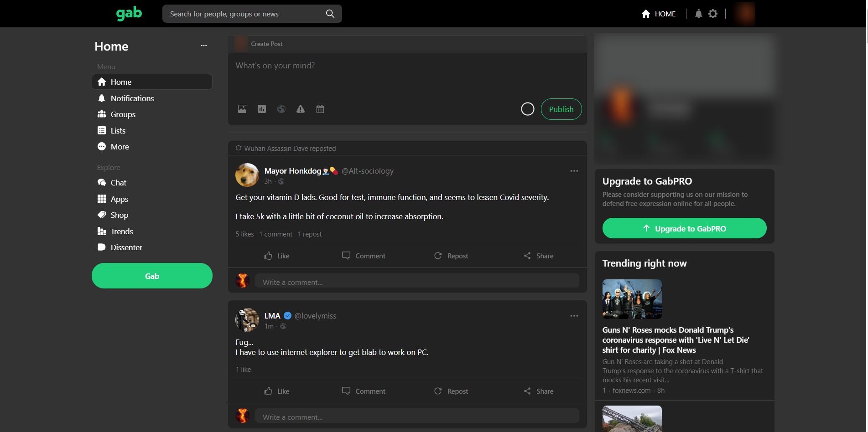The width and height of the screenshot is (868, 432).
Task: View the 1 comment link
Action: pos(276,234)
